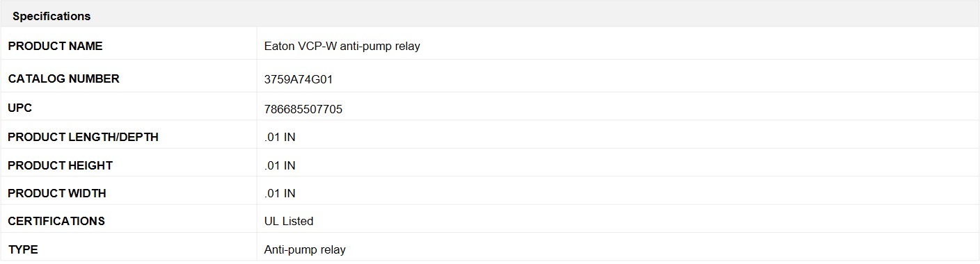Select the CATALOG NUMBER label
The width and height of the screenshot is (980, 264).
click(x=63, y=79)
